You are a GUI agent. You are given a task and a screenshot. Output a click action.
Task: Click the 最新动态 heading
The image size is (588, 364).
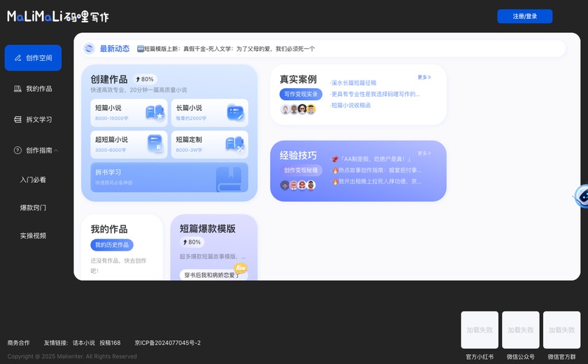coord(114,49)
